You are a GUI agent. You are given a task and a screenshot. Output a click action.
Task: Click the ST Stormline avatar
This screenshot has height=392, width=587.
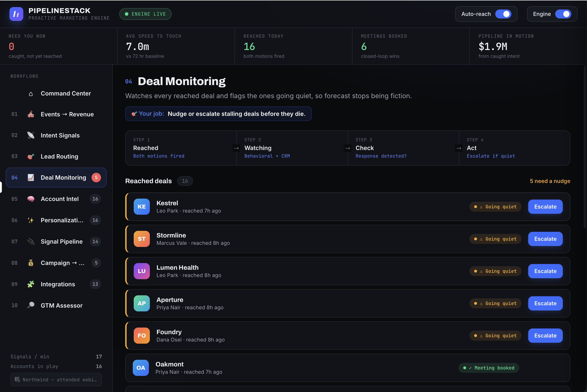point(142,239)
